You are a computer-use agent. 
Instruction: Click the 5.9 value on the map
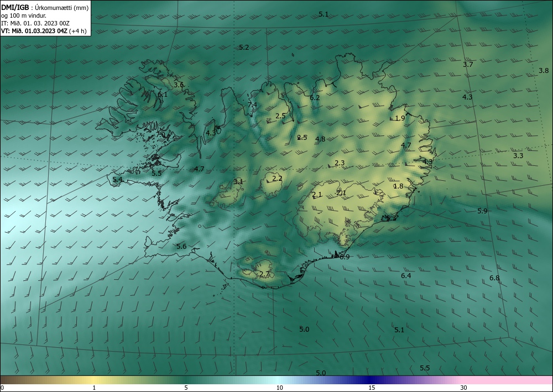(482, 211)
